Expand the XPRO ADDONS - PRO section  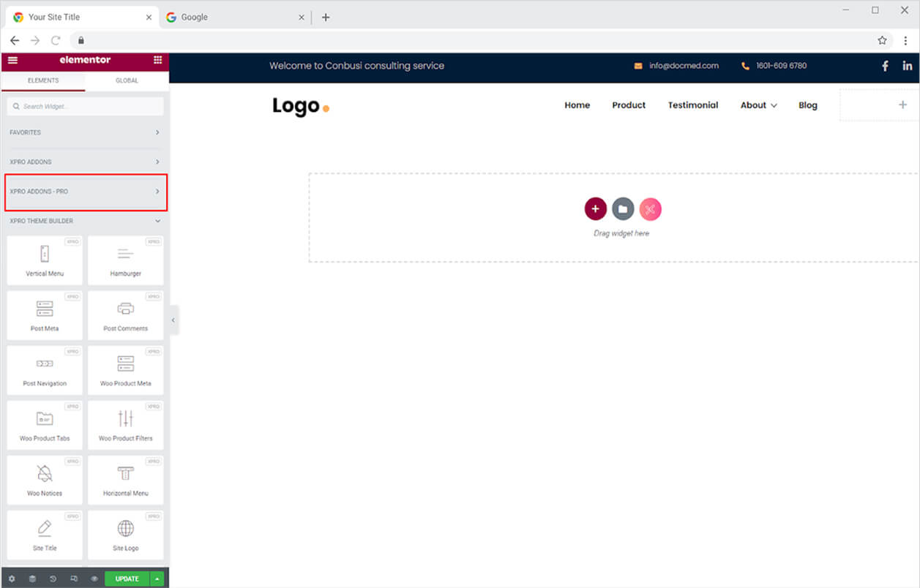[x=86, y=192]
